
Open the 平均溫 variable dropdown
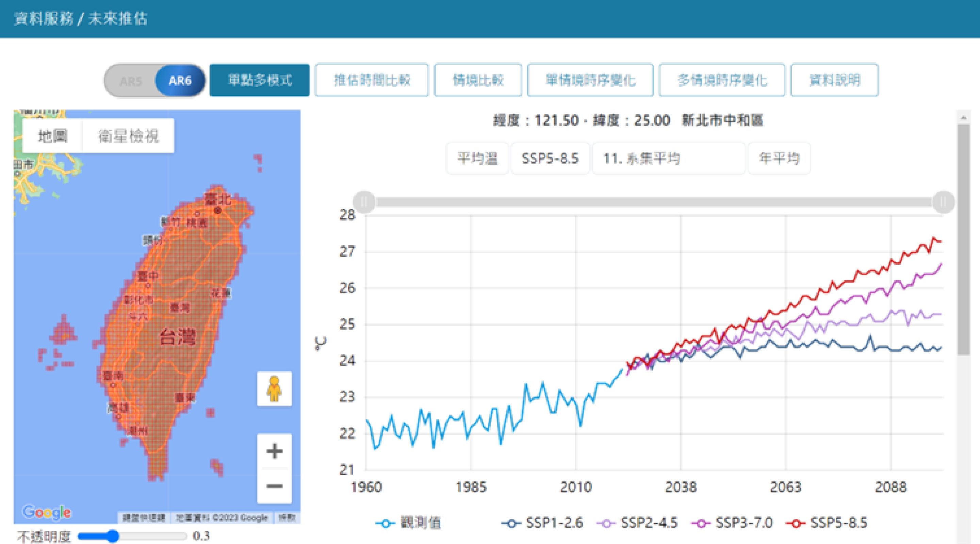pos(477,158)
